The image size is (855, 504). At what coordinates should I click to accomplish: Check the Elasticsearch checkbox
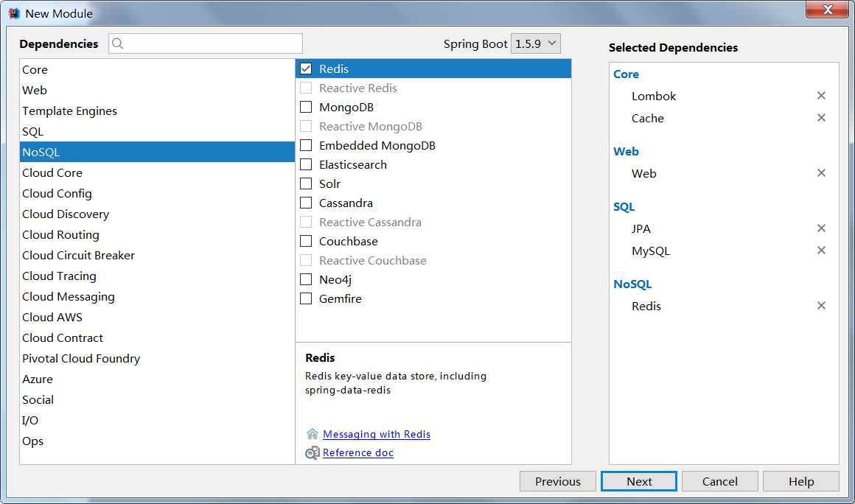click(x=306, y=164)
